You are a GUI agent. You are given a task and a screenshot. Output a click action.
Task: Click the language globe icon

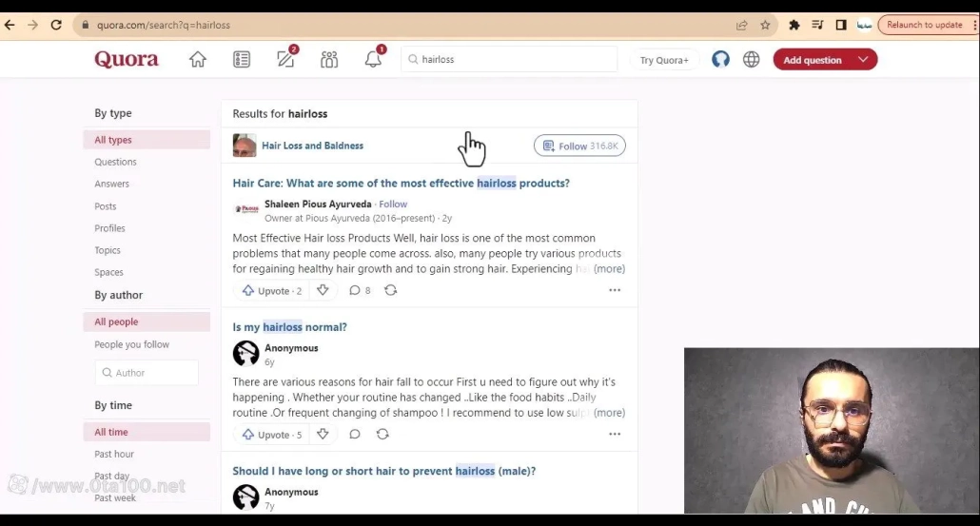coord(751,59)
